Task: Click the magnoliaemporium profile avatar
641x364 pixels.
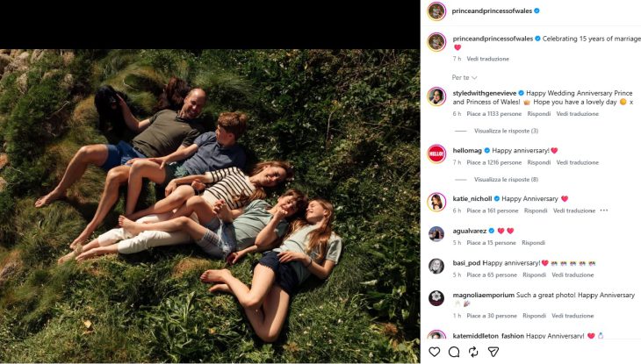Action: [x=436, y=298]
